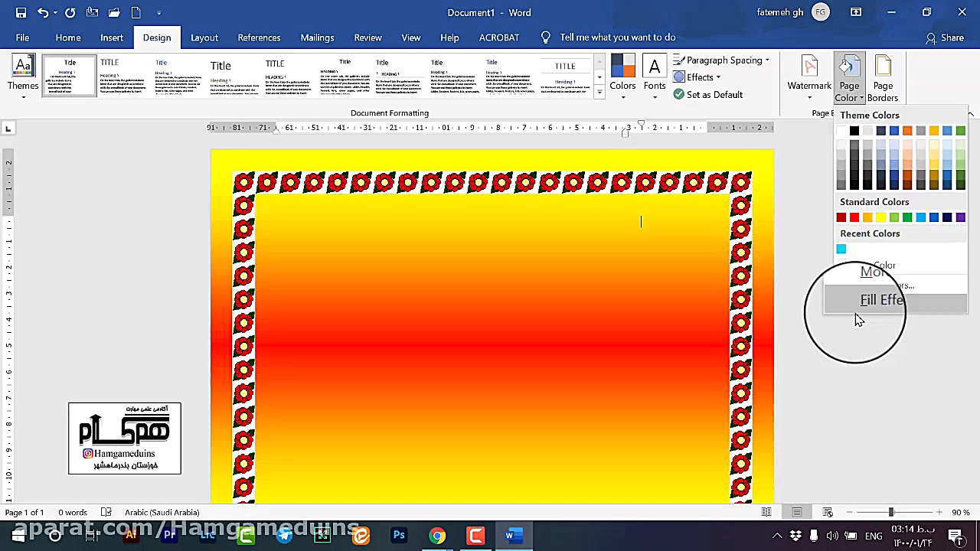980x551 pixels.
Task: Open proofing check icon in status bar
Action: [106, 512]
